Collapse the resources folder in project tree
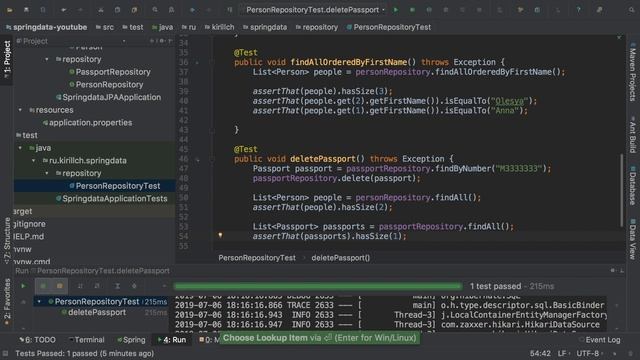 pos(20,110)
